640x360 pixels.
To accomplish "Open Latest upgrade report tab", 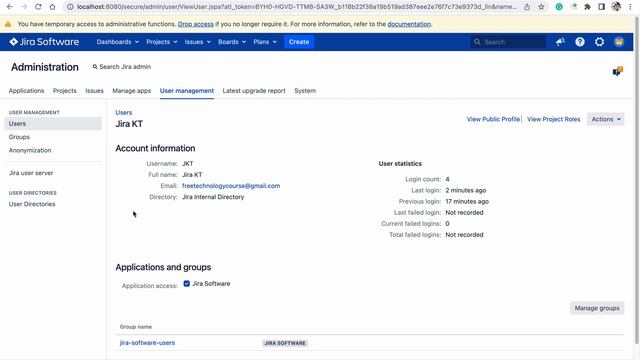I will [254, 91].
